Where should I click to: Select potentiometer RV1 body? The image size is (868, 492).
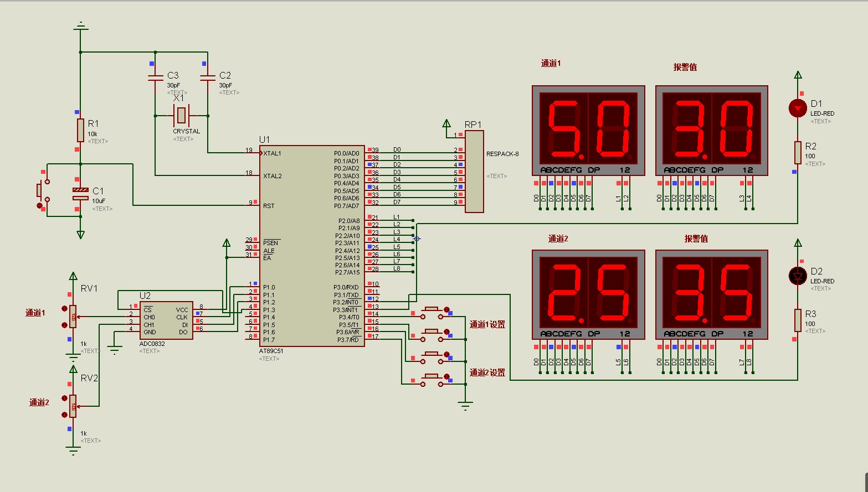click(x=73, y=317)
